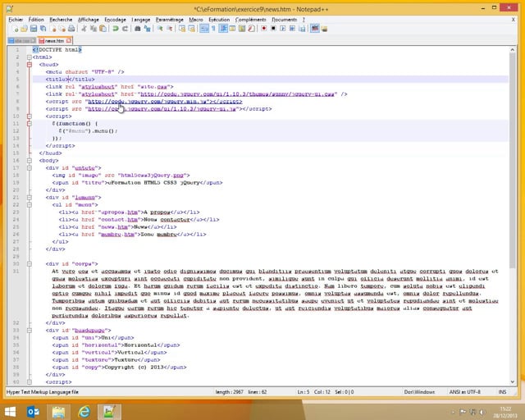Image resolution: width=525 pixels, height=420 pixels.
Task: Open the Recherche menu
Action: 61,20
